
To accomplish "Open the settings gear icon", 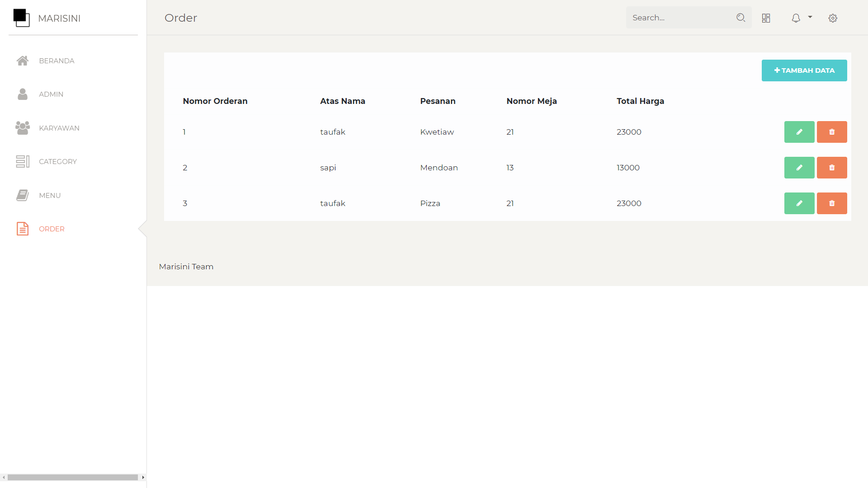I will [833, 18].
